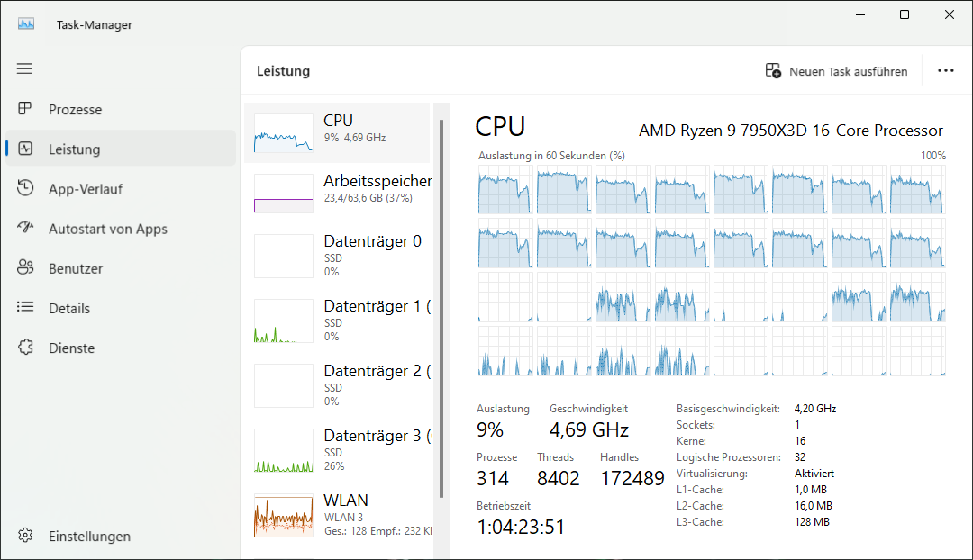
Task: Click the Auslastung value 9%
Action: [489, 429]
